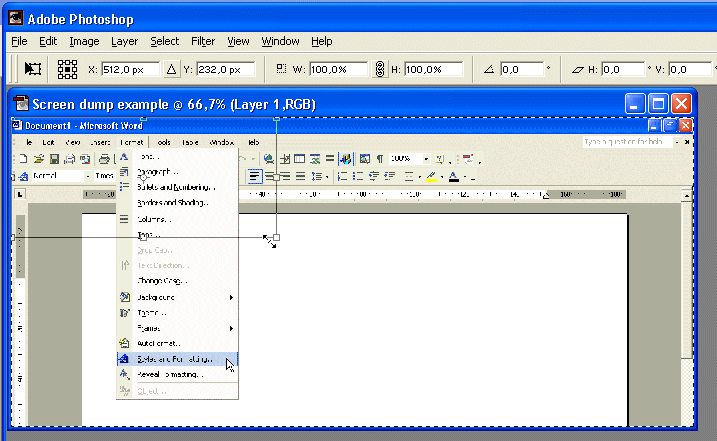This screenshot has height=441, width=717.
Task: Open the Normal style dropdown arrow
Action: (87, 176)
